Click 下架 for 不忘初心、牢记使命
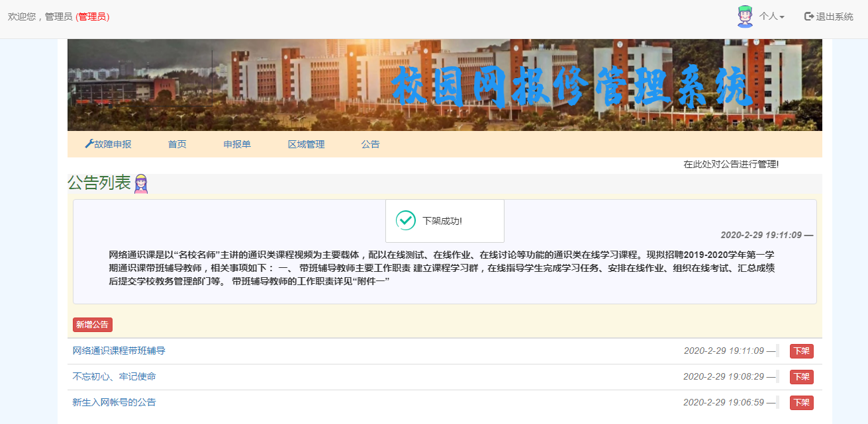 pyautogui.click(x=801, y=376)
